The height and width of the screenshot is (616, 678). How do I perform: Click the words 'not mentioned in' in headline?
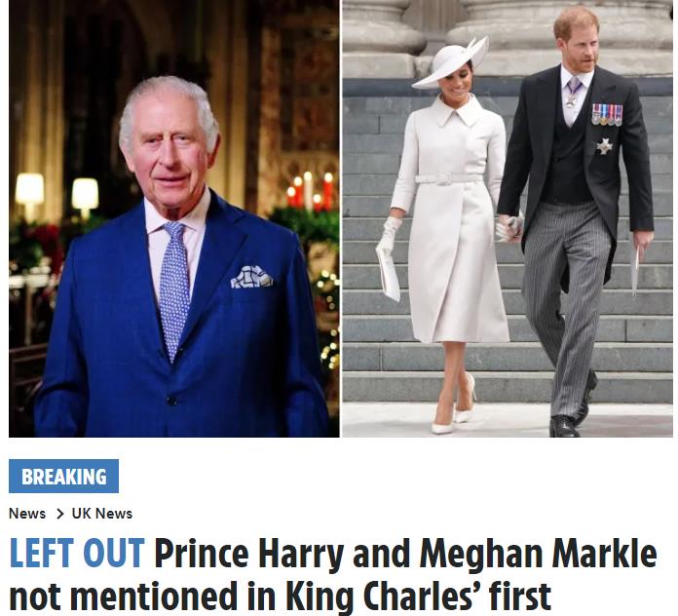[x=142, y=597]
